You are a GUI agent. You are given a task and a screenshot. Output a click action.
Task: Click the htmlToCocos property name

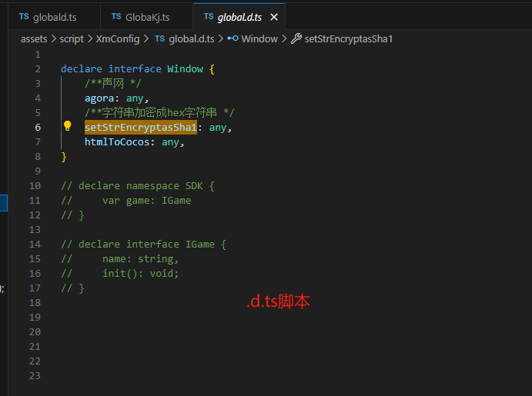coord(117,142)
